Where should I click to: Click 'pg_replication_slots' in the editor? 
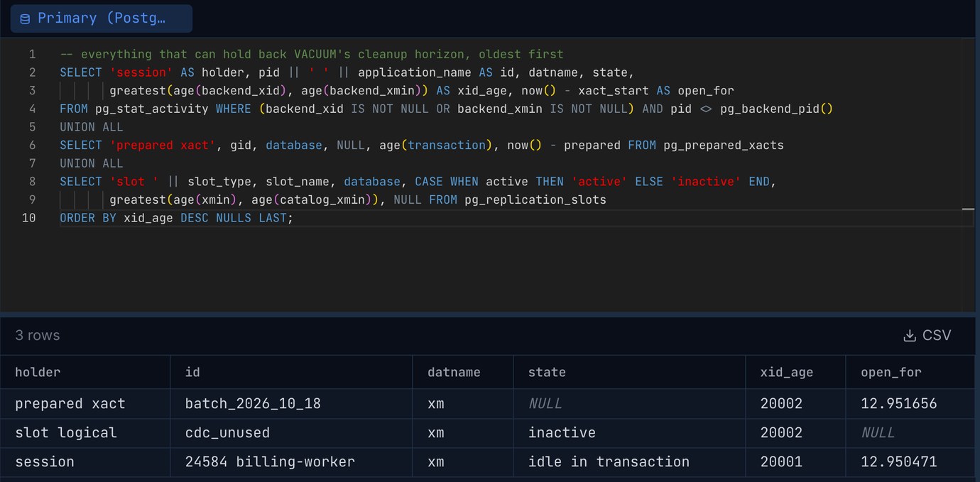[x=535, y=199]
